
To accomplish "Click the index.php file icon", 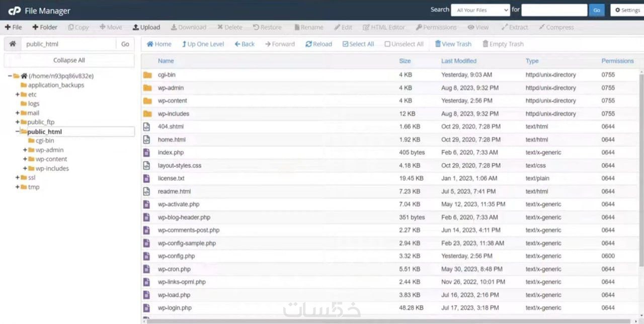I will [146, 152].
